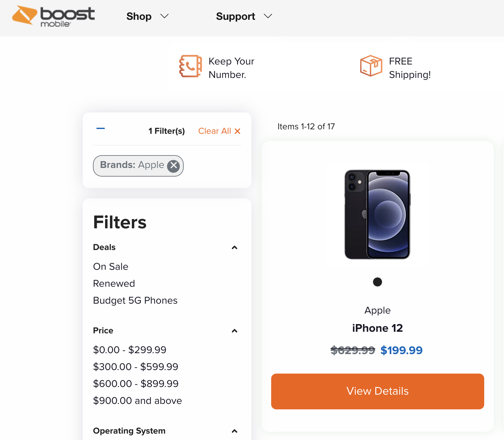Image resolution: width=504 pixels, height=440 pixels.
Task: Collapse the active filters panel with the minus icon
Action: [101, 129]
